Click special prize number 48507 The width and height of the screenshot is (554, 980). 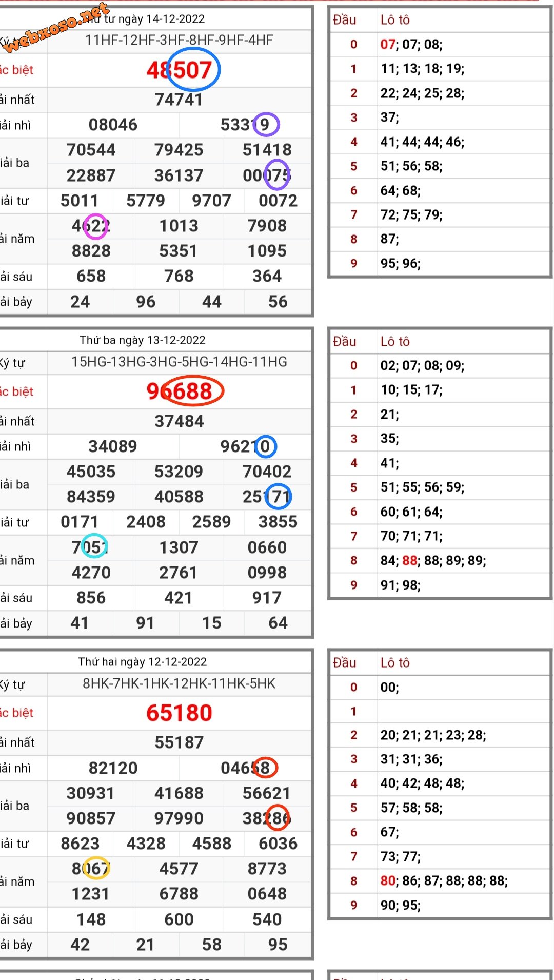pos(179,70)
